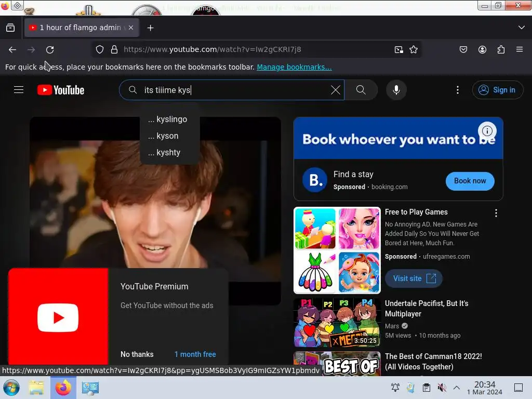Expand hidden tray icons chevron
The width and height of the screenshot is (532, 399).
coord(457,387)
